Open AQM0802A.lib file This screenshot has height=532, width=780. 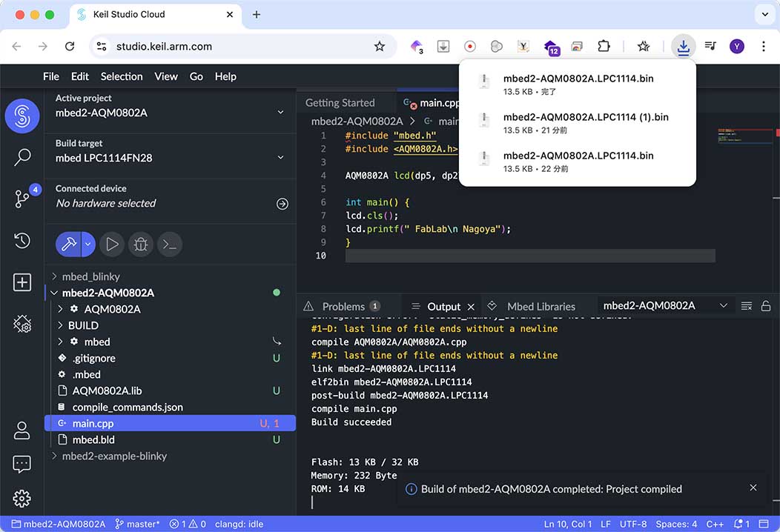[x=170, y=390]
